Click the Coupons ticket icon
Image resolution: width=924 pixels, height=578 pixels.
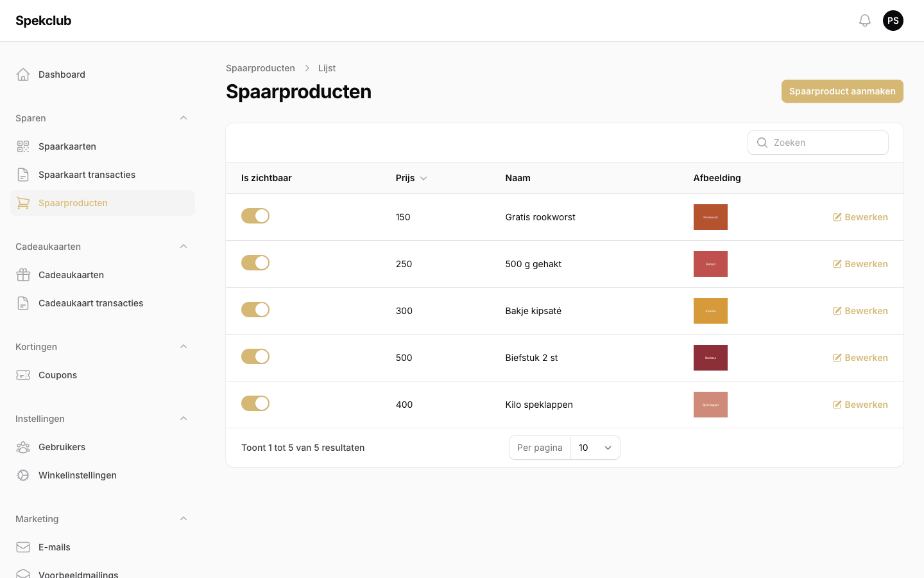pos(23,375)
